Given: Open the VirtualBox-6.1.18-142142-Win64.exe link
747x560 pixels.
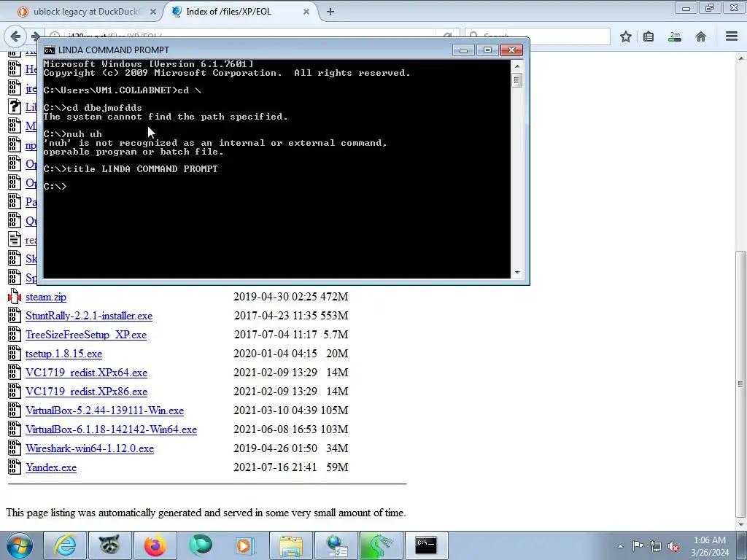Looking at the screenshot, I should click(x=111, y=429).
